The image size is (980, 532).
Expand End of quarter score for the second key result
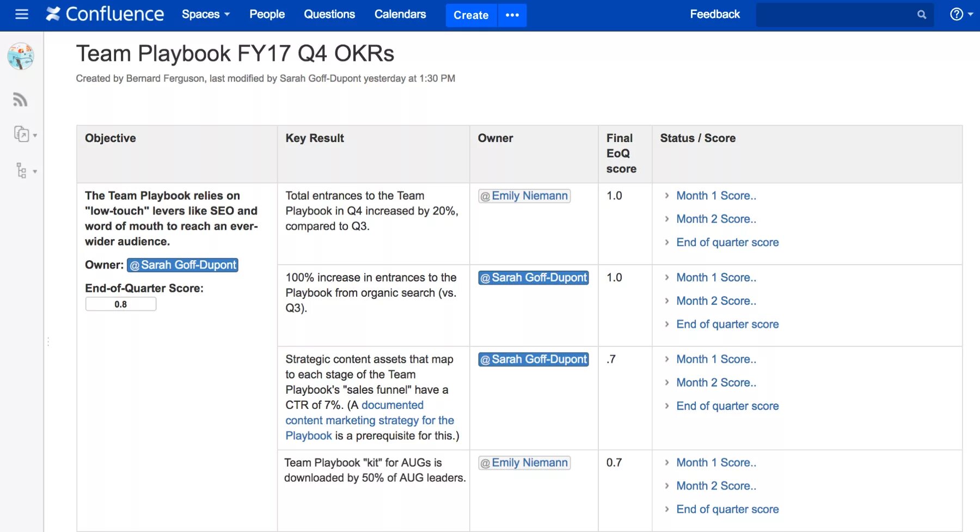click(727, 324)
